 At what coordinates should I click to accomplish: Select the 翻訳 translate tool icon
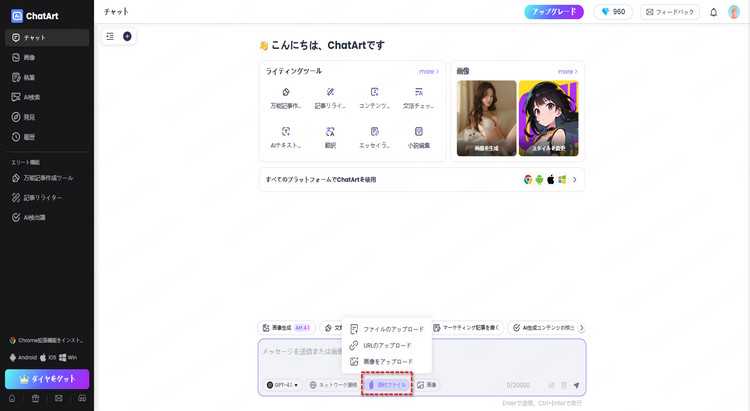pyautogui.click(x=330, y=137)
